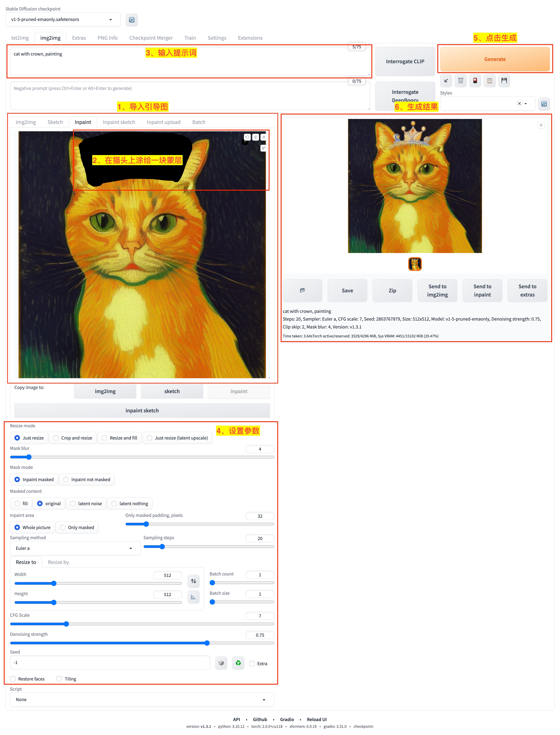Open the Stable Diffusion checkpoint dropdown
Image resolution: width=560 pixels, height=735 pixels.
click(x=63, y=19)
